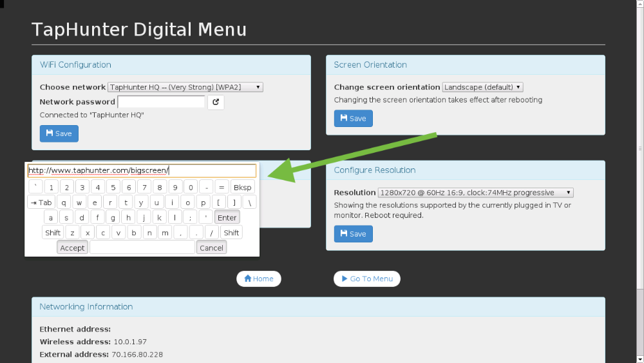Screen dimensions: 644x363
Task: Tap the k key
Action: [159, 217]
